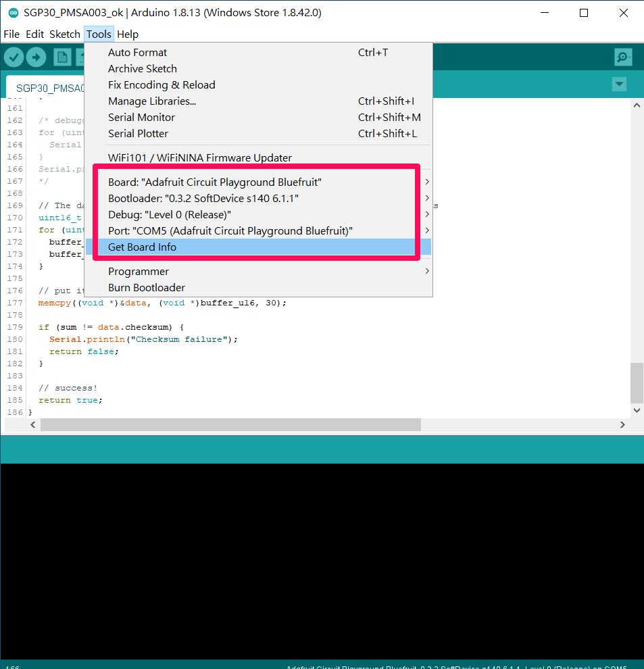The image size is (644, 669).
Task: Open Manage Libraries
Action: click(258, 101)
